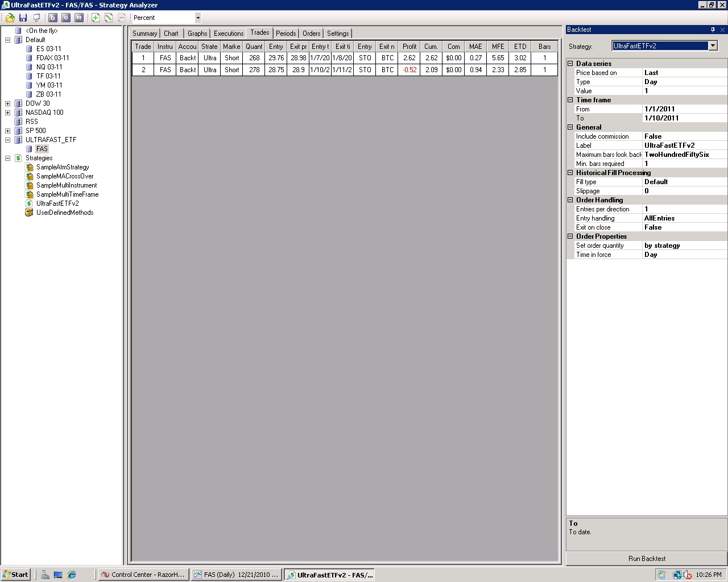Expand the DOW 30 instrument list
This screenshot has width=728, height=582.
[x=8, y=103]
